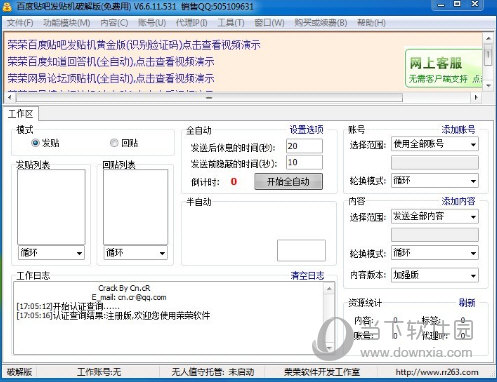This screenshot has width=497, height=382.
Task: Open the 工具(T) menu
Action: (x=231, y=23)
